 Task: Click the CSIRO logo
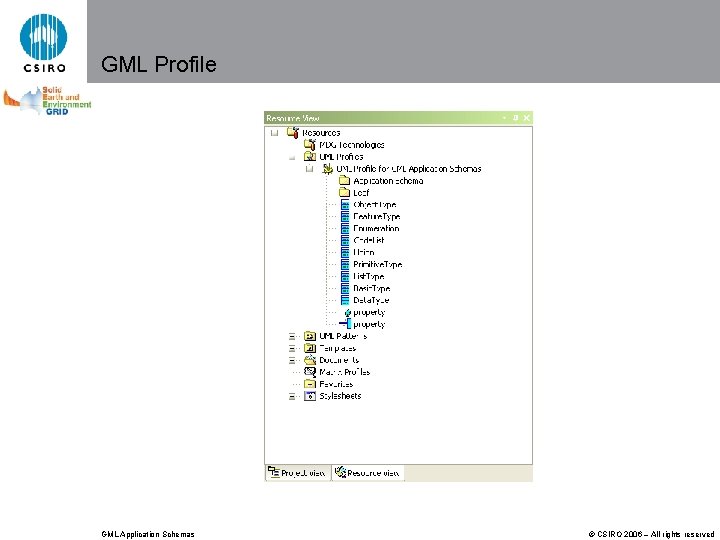[44, 43]
